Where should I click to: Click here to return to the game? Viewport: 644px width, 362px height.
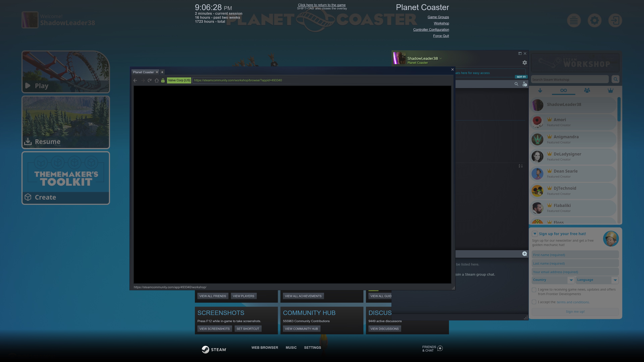click(x=322, y=5)
